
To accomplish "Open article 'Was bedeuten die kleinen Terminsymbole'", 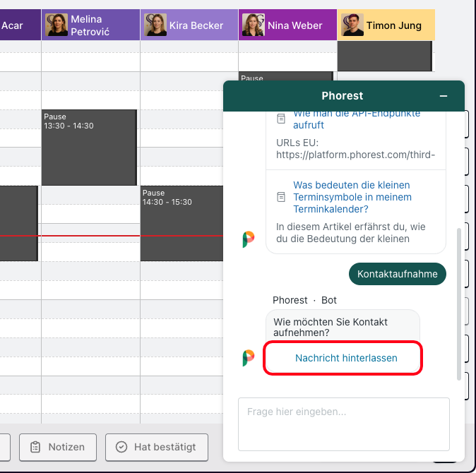I will click(352, 197).
